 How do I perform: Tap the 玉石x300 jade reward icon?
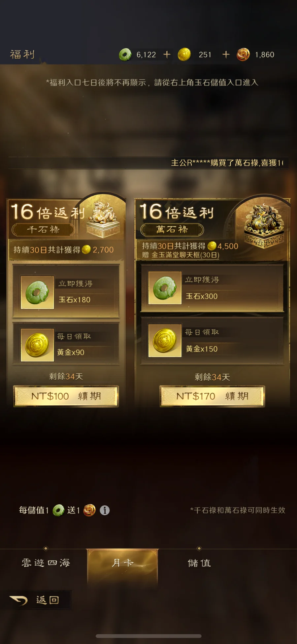[x=165, y=288]
